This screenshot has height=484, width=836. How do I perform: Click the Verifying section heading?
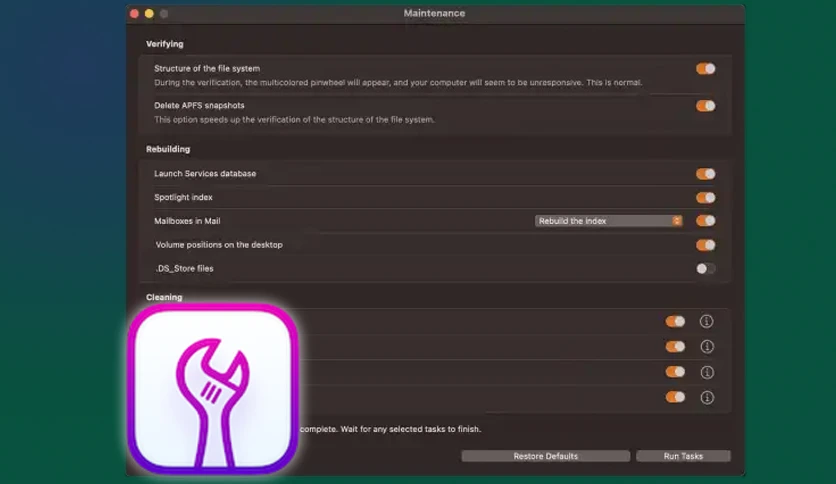pyautogui.click(x=165, y=44)
